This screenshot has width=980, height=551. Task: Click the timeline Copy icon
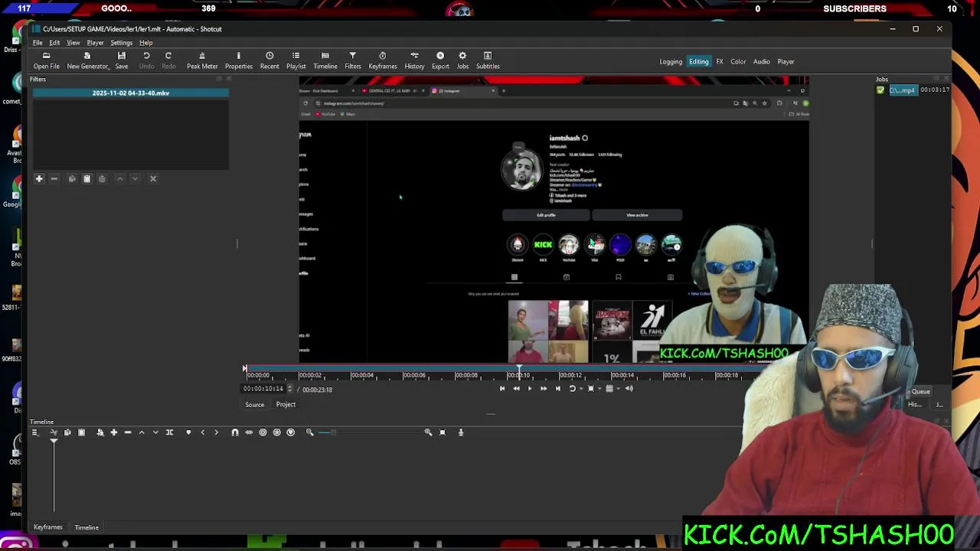67,432
